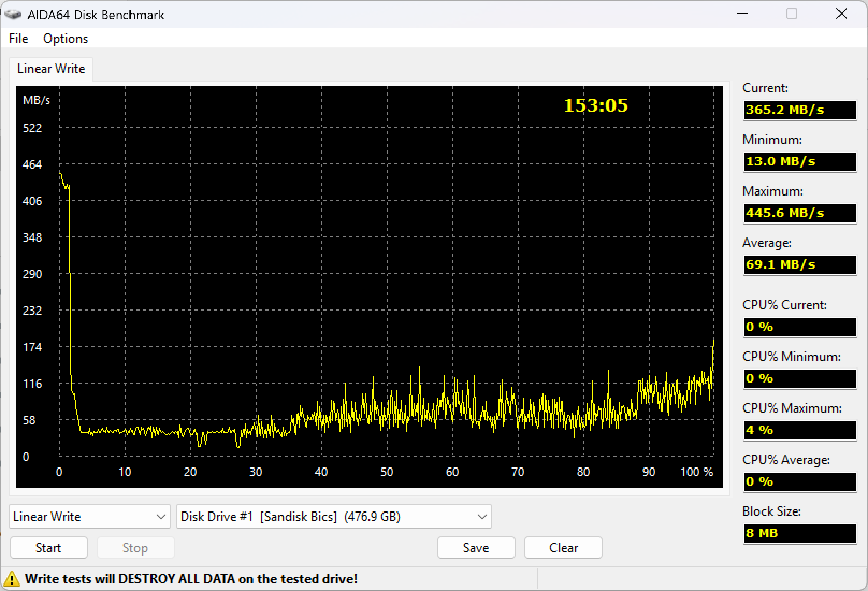Image resolution: width=868 pixels, height=591 pixels.
Task: Click the Start button
Action: point(48,548)
